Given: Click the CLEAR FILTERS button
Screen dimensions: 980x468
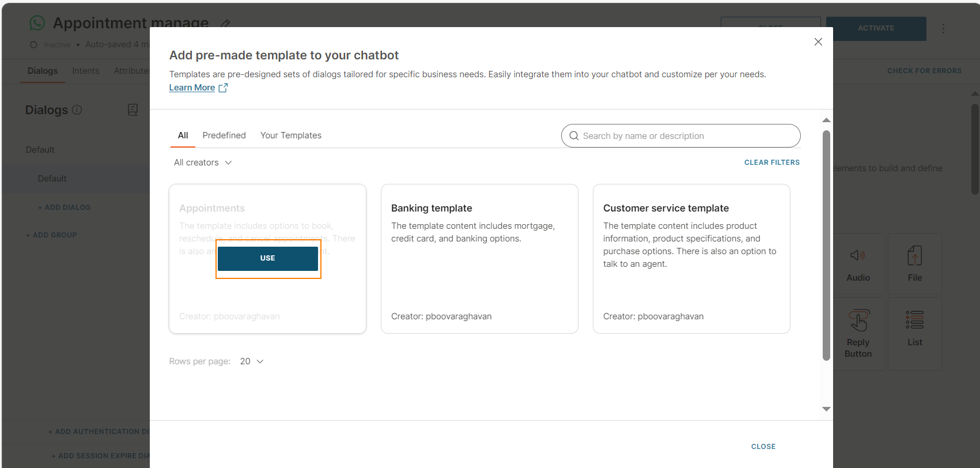Looking at the screenshot, I should pyautogui.click(x=771, y=163).
